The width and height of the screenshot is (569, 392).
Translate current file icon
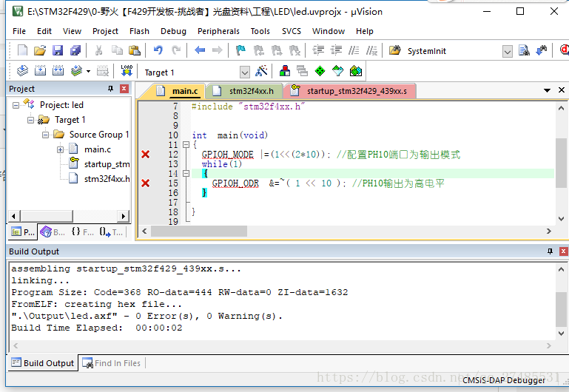click(x=22, y=71)
